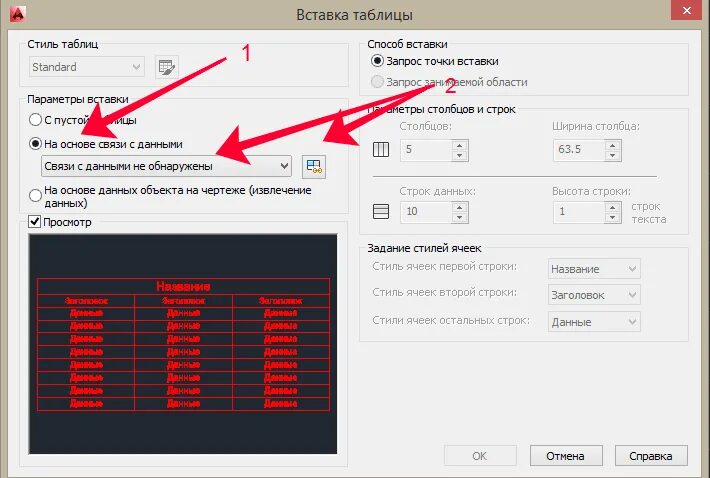Select the С пустой таблицы radio option
Screen dimensions: 710x478
[x=82, y=120]
